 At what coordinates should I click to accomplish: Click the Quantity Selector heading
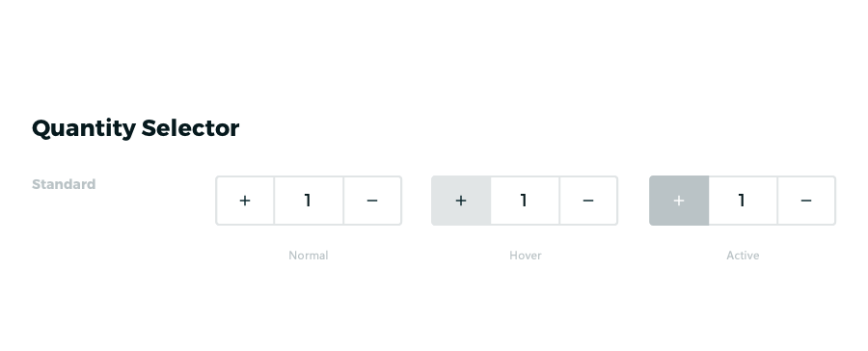tap(136, 128)
